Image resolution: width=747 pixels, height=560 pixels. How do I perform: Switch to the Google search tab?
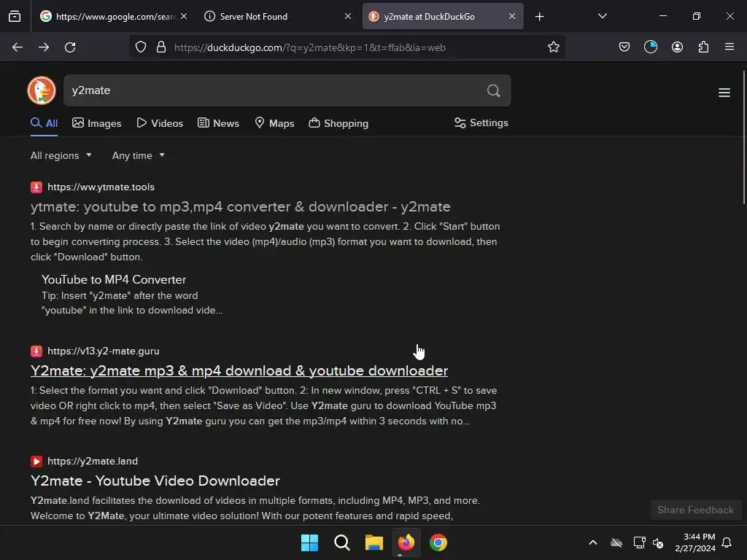pos(113,17)
